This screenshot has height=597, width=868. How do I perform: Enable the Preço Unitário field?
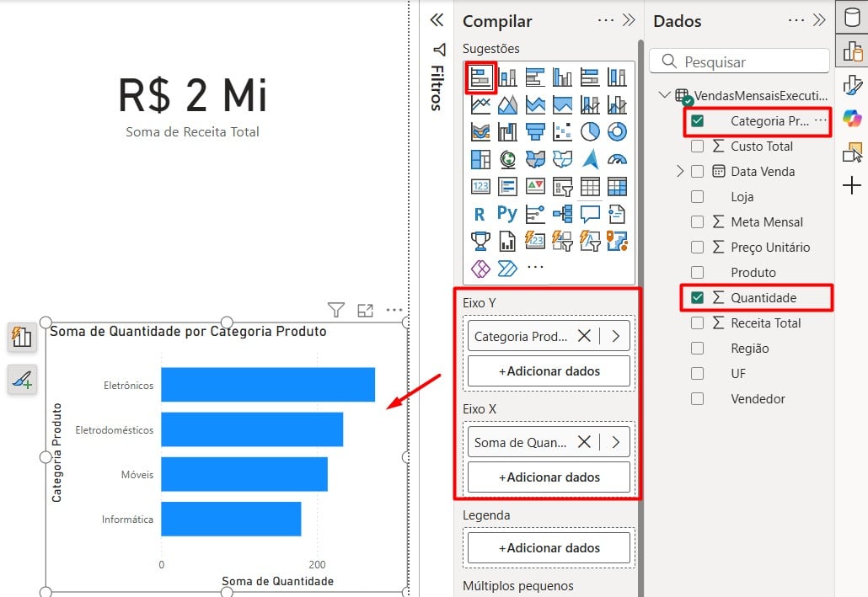[x=698, y=248]
